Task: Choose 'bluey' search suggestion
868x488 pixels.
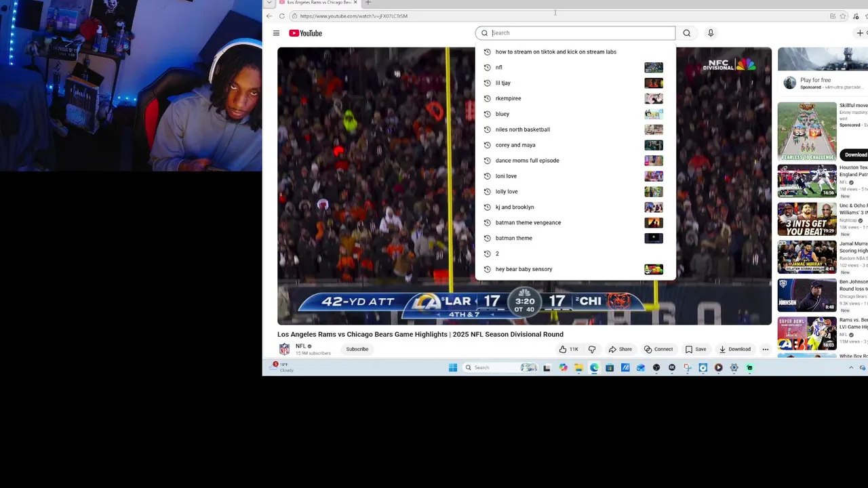Action: coord(575,114)
